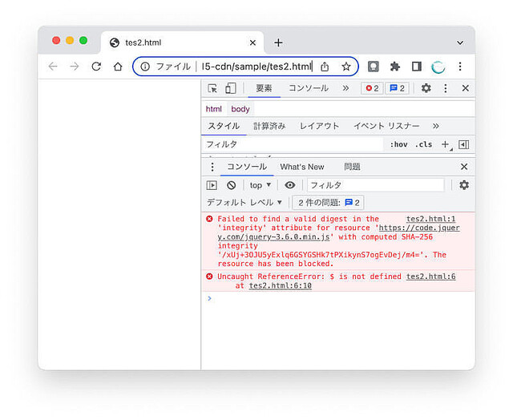Image resolution: width=513 pixels, height=420 pixels.
Task: Create a live expression eye icon
Action: pyautogui.click(x=290, y=185)
